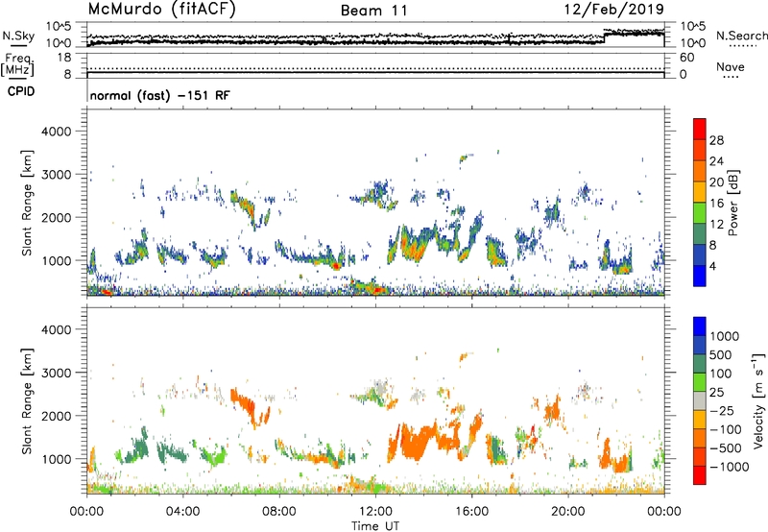The height and width of the screenshot is (532, 768).
Task: Click the '08:00' time axis tick label
Action: point(279,512)
